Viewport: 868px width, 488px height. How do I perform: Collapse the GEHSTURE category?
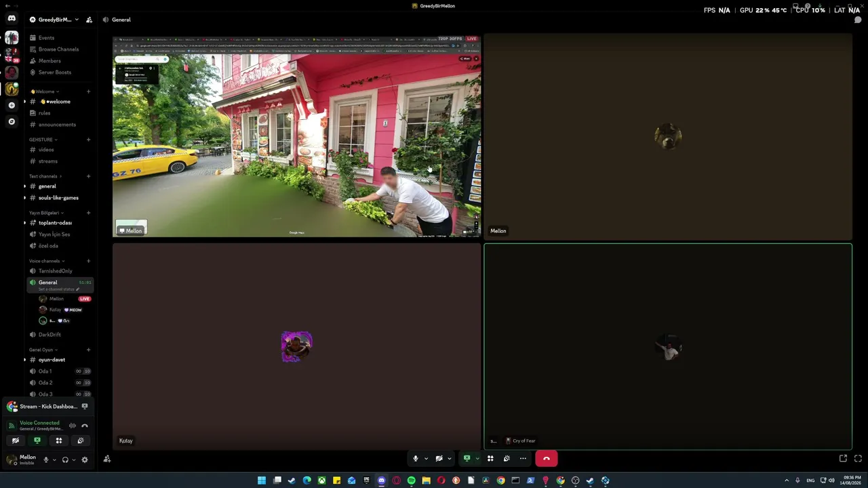(43, 140)
